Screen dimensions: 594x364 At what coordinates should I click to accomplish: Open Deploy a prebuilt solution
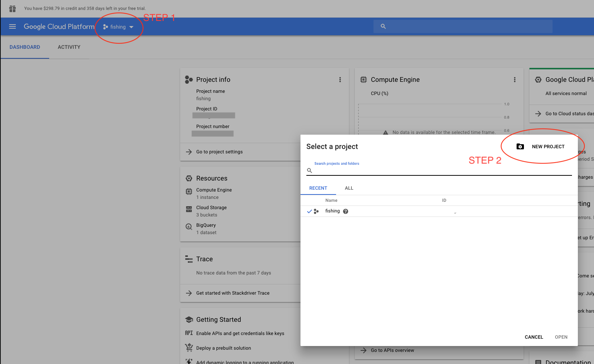tap(224, 348)
